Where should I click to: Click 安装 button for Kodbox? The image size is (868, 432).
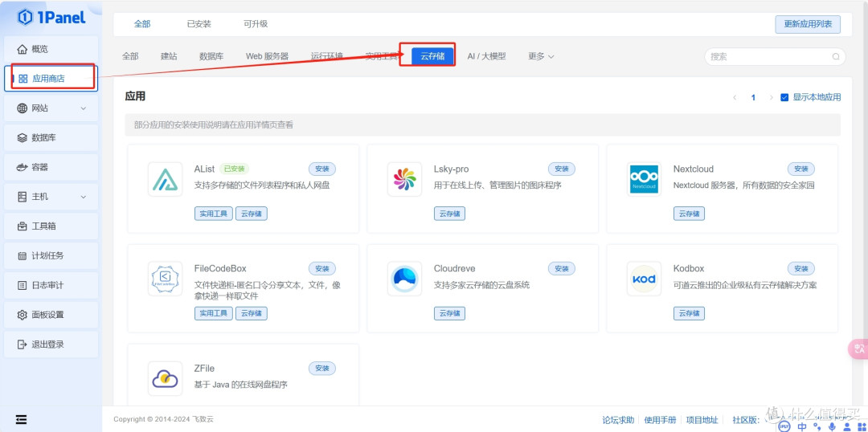[801, 269]
